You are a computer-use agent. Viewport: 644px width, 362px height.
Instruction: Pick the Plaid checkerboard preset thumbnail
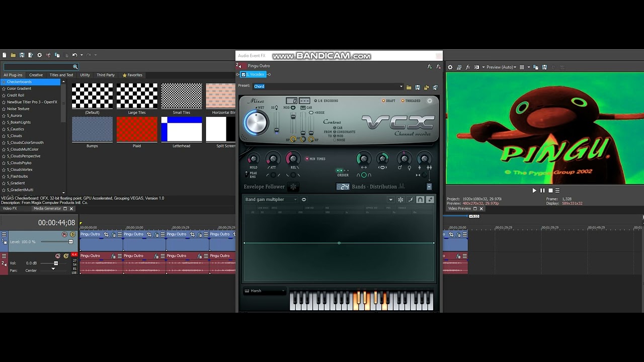(x=137, y=129)
